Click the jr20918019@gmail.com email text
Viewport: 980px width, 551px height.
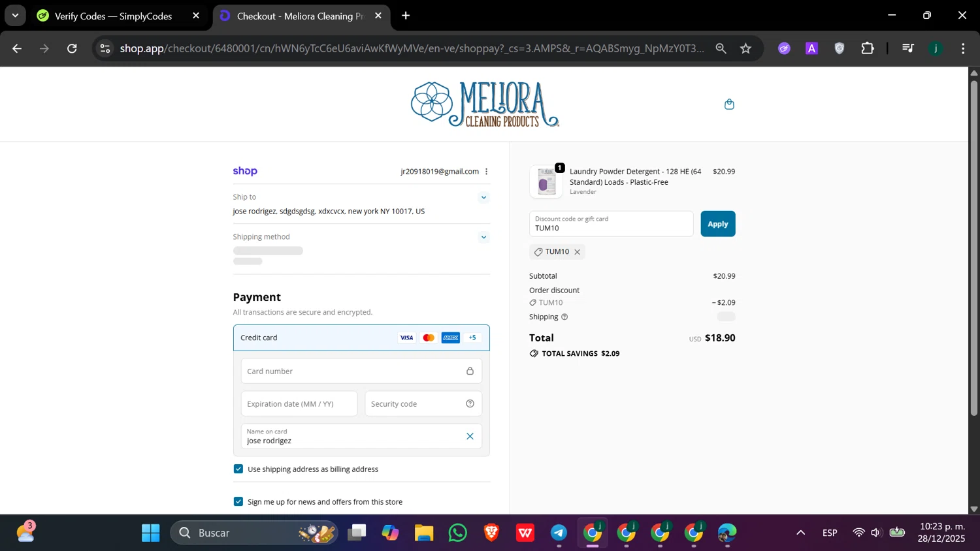click(440, 172)
